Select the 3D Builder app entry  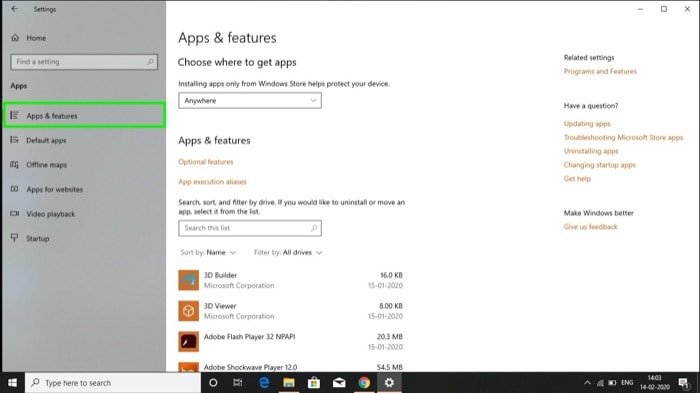tap(291, 280)
